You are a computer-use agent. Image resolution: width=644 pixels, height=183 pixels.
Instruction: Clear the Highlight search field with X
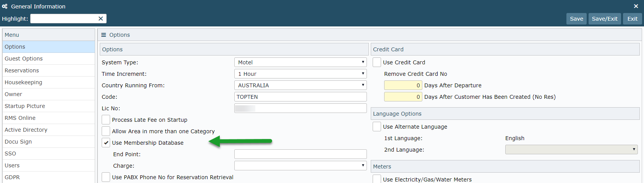101,19
